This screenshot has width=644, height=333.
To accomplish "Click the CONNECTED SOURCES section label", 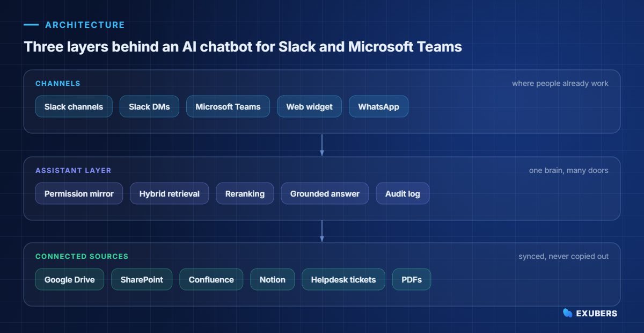I will pos(82,256).
